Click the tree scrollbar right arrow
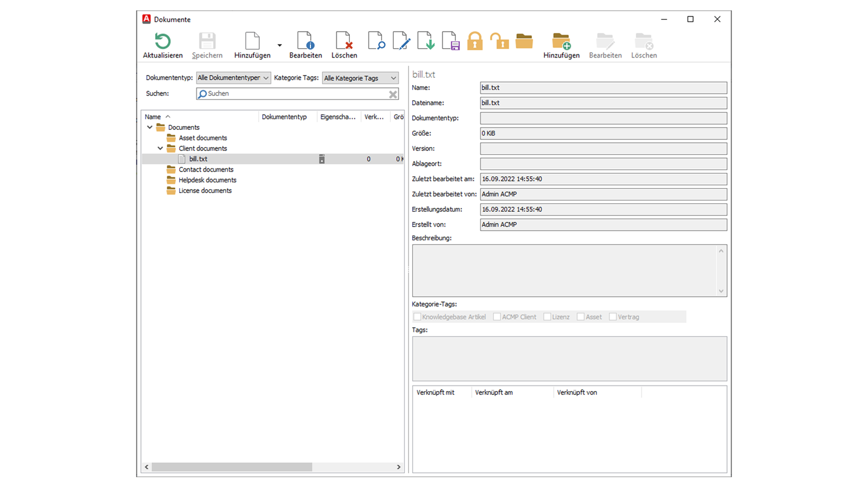 398,467
